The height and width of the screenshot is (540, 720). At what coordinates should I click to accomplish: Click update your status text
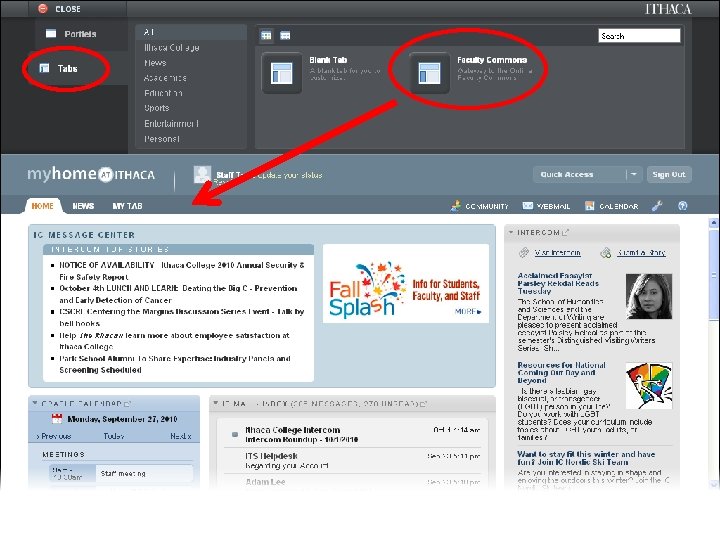[x=290, y=175]
